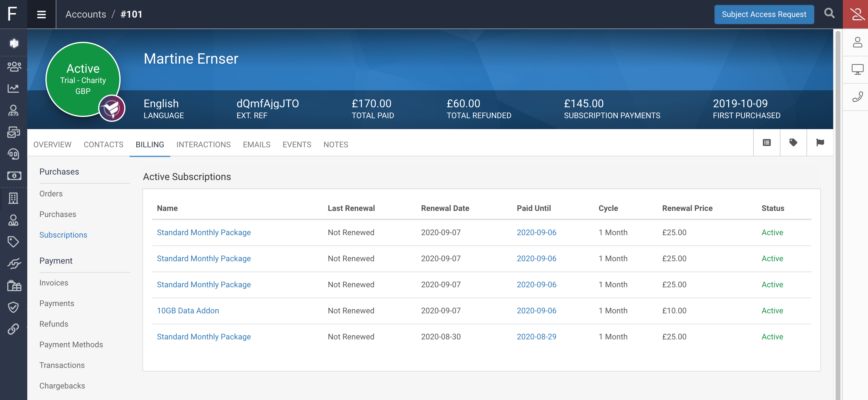Switch to the Emails tab
The width and height of the screenshot is (868, 400).
coord(256,145)
